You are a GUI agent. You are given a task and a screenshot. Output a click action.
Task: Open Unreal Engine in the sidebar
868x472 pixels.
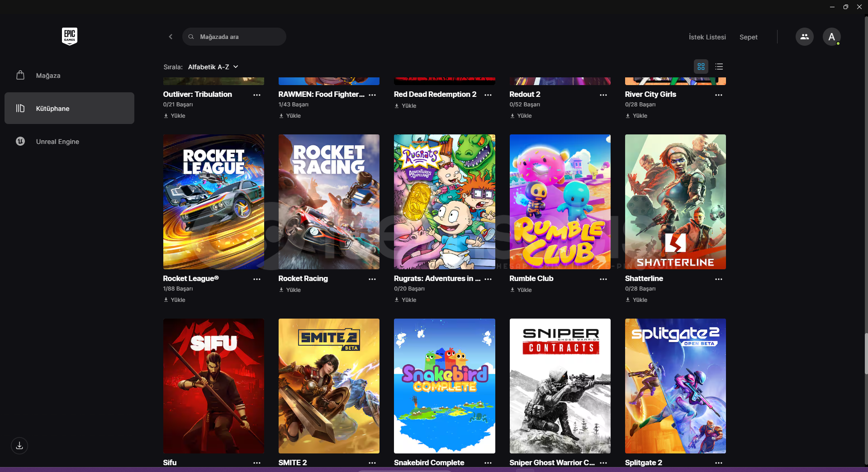(69, 142)
